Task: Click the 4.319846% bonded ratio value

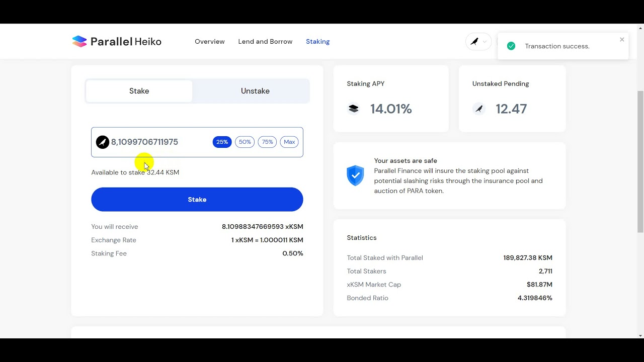Action: tap(535, 298)
